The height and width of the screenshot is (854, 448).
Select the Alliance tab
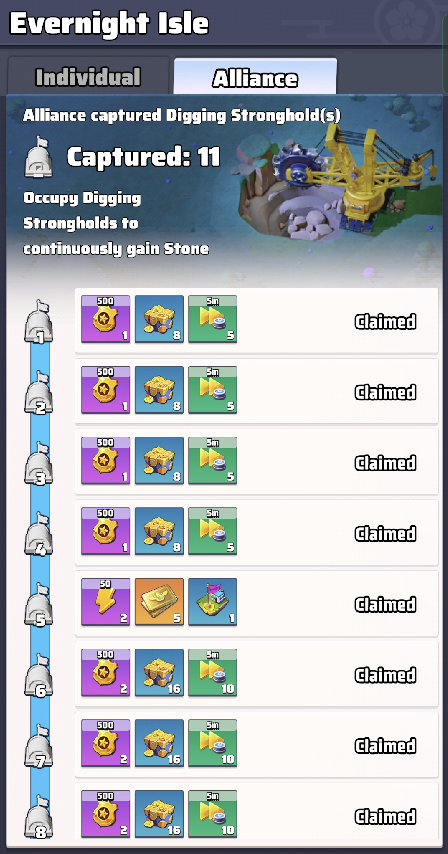click(255, 77)
